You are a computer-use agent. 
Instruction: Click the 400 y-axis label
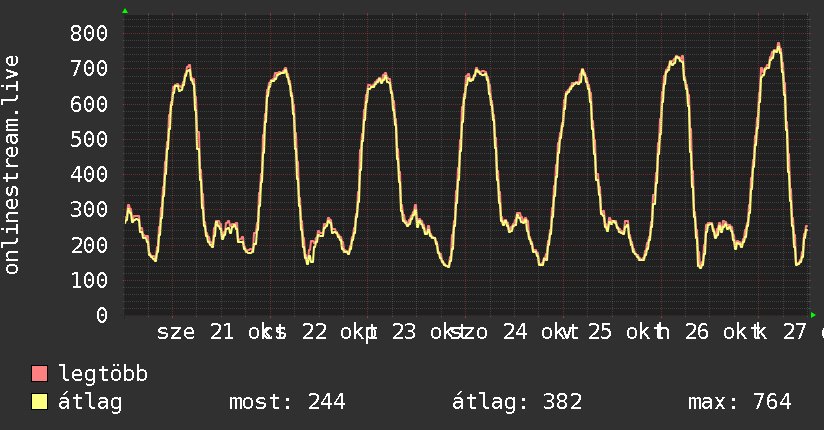pyautogui.click(x=89, y=175)
